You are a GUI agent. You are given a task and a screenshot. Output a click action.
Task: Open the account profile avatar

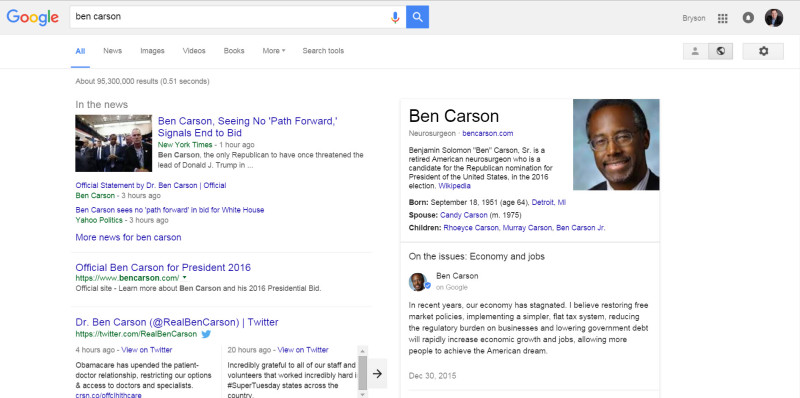(773, 18)
